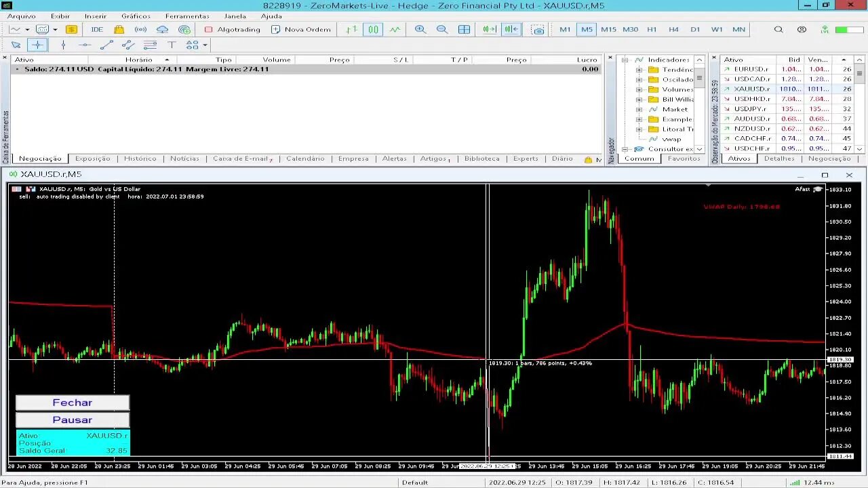Open the Market shopping bag icon
This screenshot has height=488, width=868.
pyautogui.click(x=119, y=29)
